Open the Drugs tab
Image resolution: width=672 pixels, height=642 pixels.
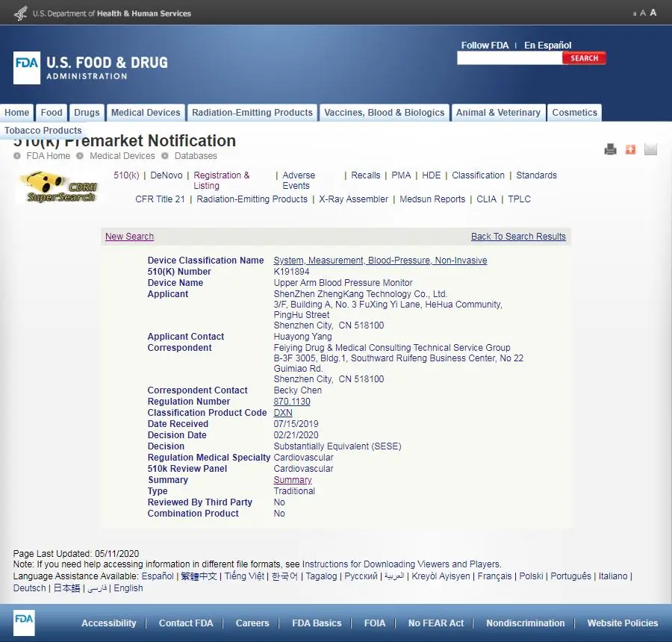87,113
